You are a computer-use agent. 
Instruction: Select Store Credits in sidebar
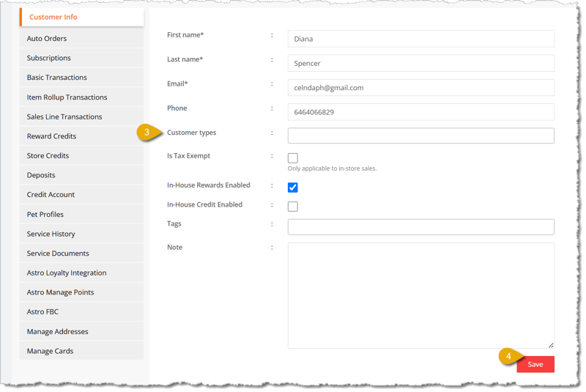pos(81,155)
